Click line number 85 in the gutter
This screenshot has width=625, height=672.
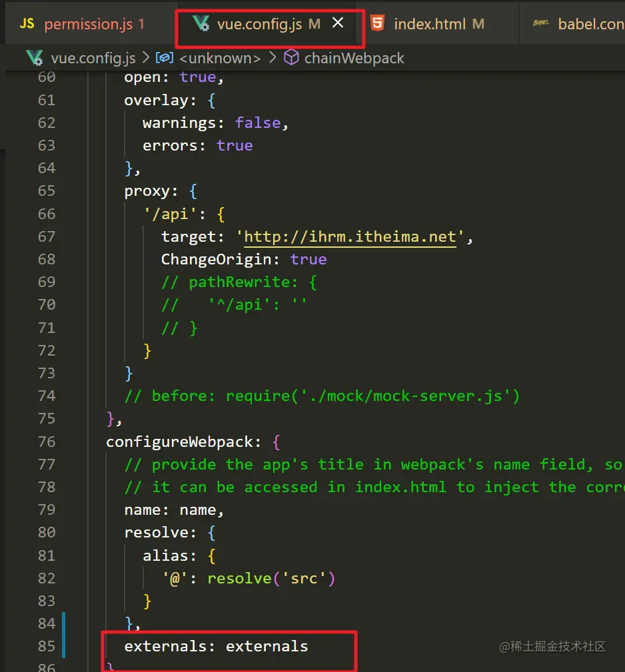47,646
